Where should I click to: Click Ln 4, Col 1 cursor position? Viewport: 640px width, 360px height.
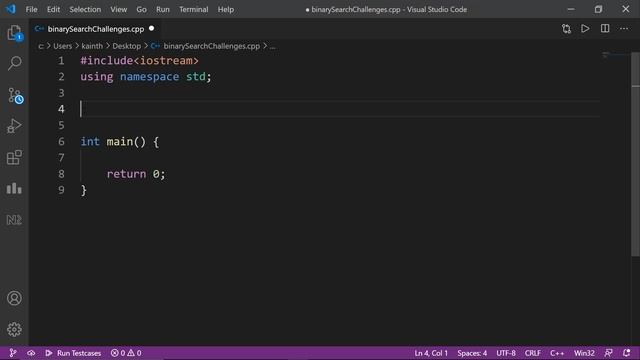coord(431,353)
